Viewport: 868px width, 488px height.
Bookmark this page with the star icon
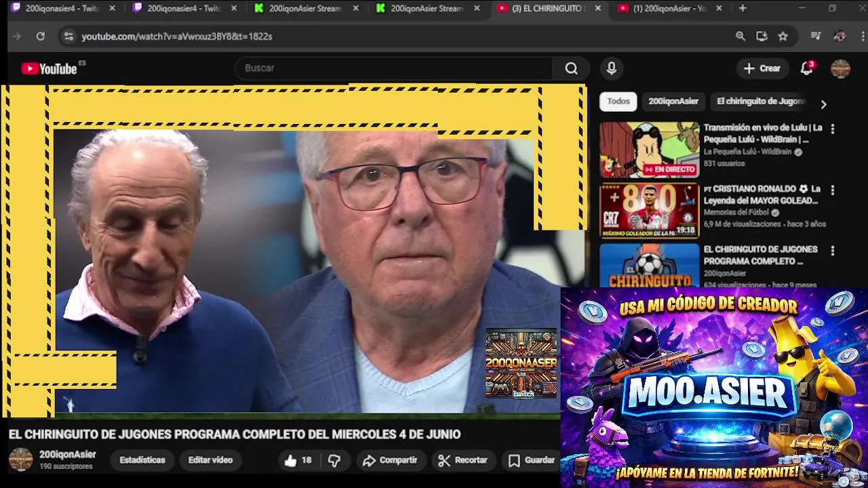click(783, 37)
